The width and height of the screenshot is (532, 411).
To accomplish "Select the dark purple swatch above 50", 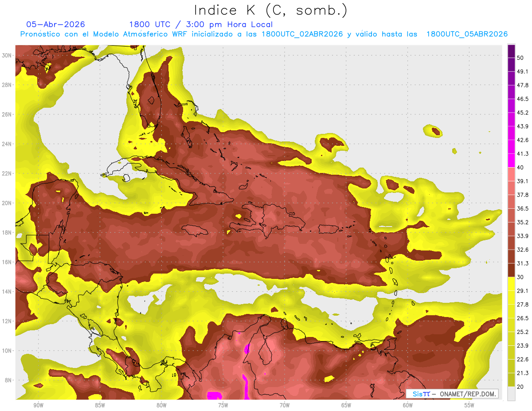I will pos(511,51).
